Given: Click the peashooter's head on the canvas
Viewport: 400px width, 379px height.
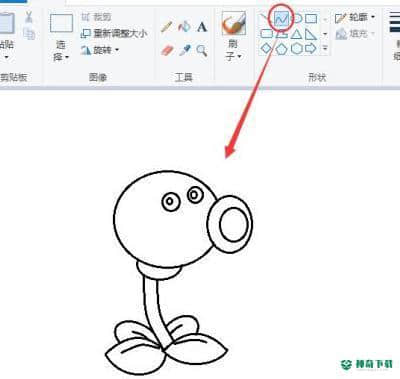Looking at the screenshot, I should [166, 219].
